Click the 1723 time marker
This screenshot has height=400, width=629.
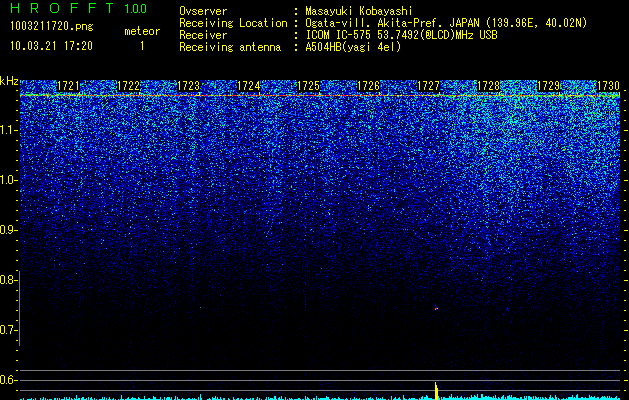tap(188, 86)
